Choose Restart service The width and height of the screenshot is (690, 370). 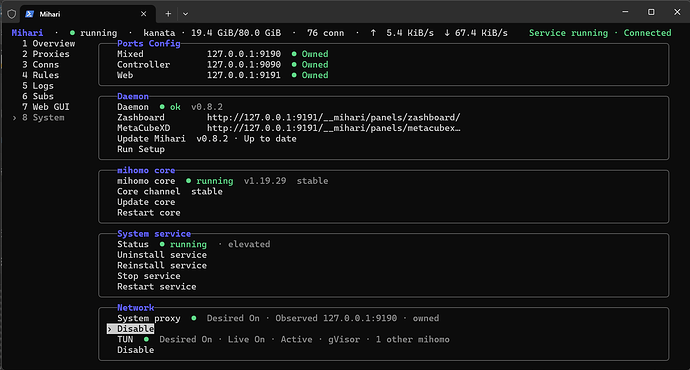click(157, 286)
